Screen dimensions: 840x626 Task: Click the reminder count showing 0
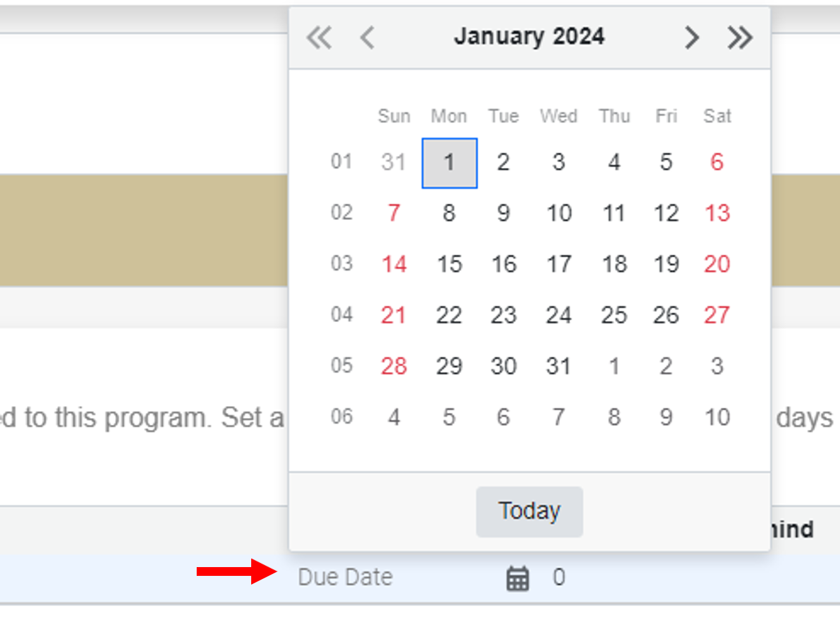pos(559,577)
